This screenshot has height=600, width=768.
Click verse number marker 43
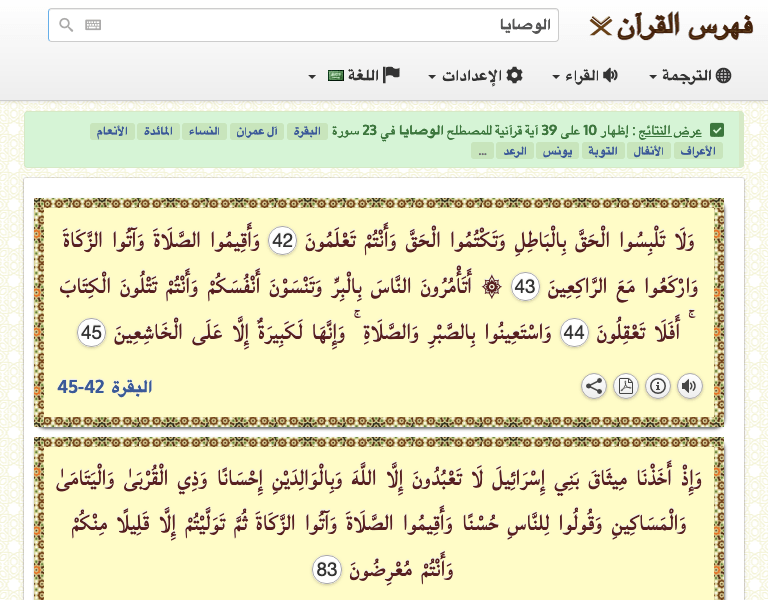[526, 287]
